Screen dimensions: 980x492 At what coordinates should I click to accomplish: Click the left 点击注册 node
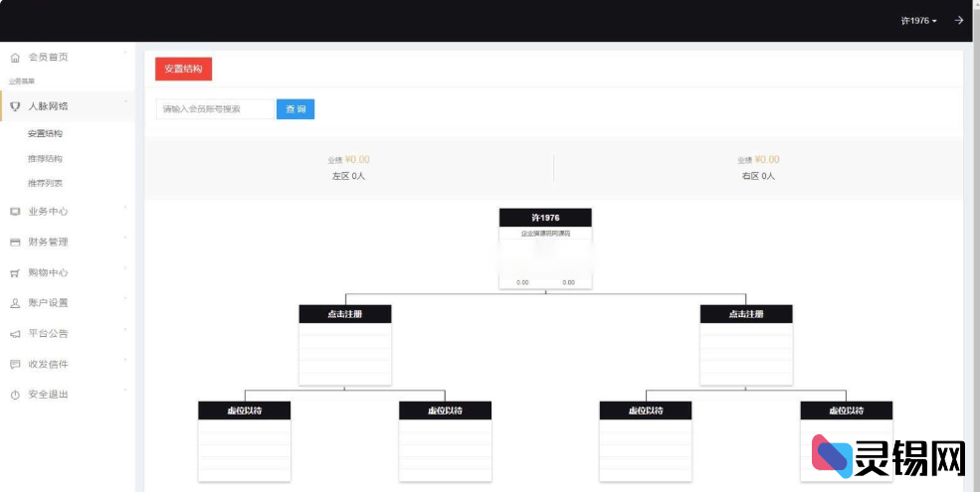point(345,314)
